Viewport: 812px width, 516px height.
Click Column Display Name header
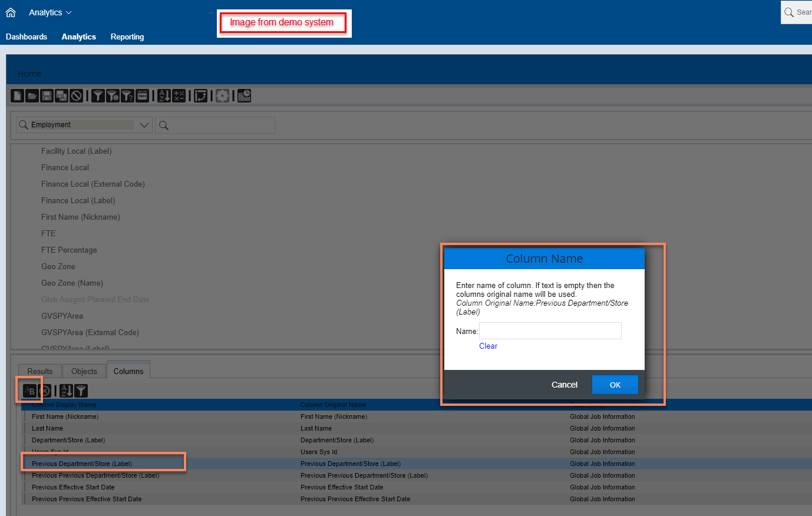pyautogui.click(x=64, y=405)
